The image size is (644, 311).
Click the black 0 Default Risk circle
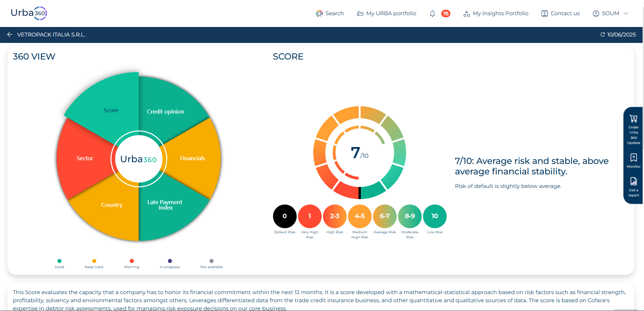pyautogui.click(x=284, y=216)
